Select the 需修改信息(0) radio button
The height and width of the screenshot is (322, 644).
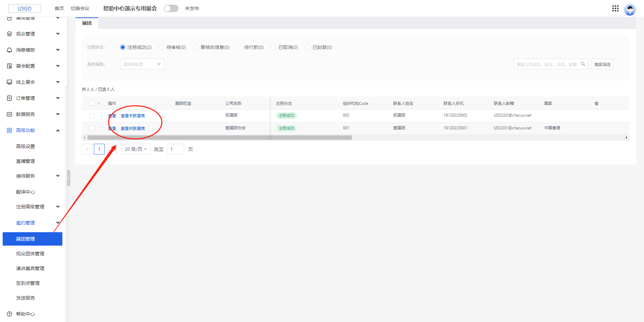196,47
